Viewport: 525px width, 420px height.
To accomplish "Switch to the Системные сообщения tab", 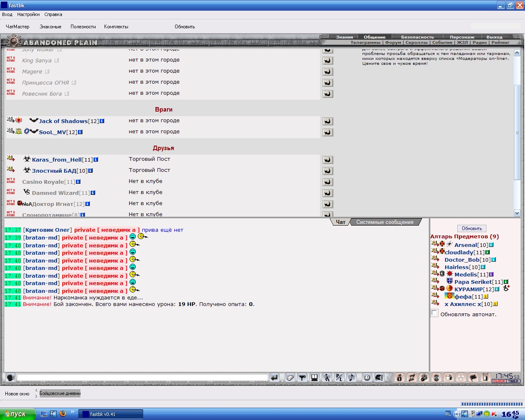I will (x=385, y=222).
